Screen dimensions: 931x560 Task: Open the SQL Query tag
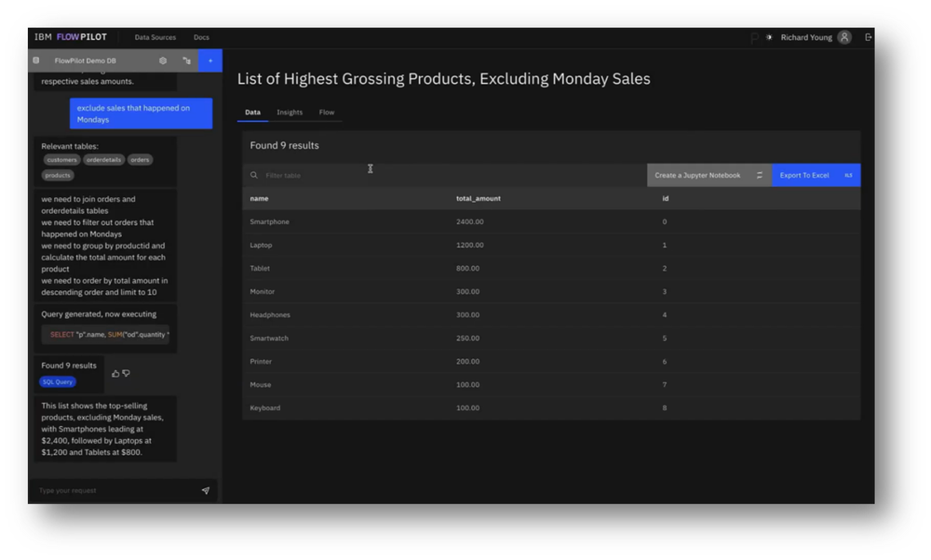(58, 382)
